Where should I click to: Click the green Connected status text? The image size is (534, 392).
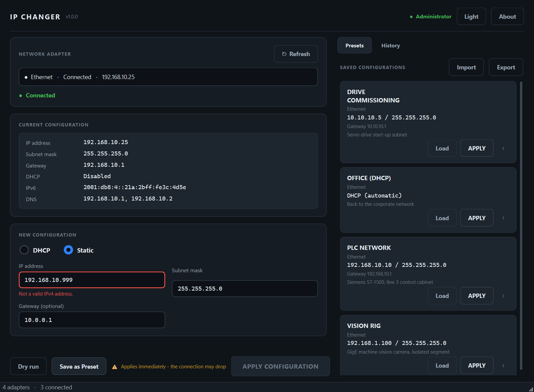coord(40,95)
